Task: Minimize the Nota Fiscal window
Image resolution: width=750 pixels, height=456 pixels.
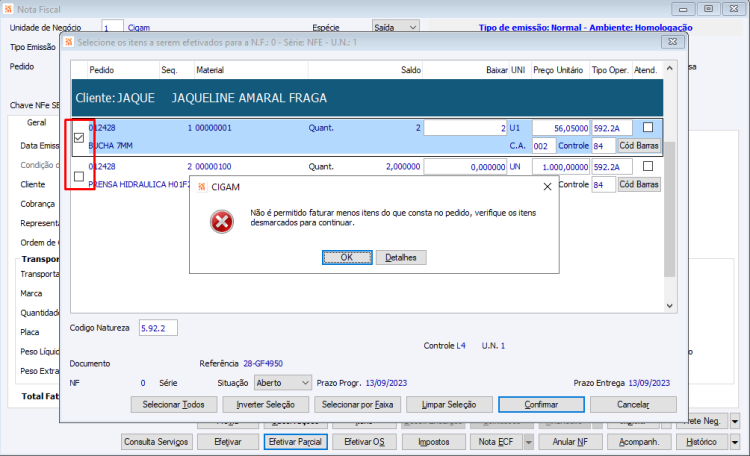Action: (x=683, y=9)
